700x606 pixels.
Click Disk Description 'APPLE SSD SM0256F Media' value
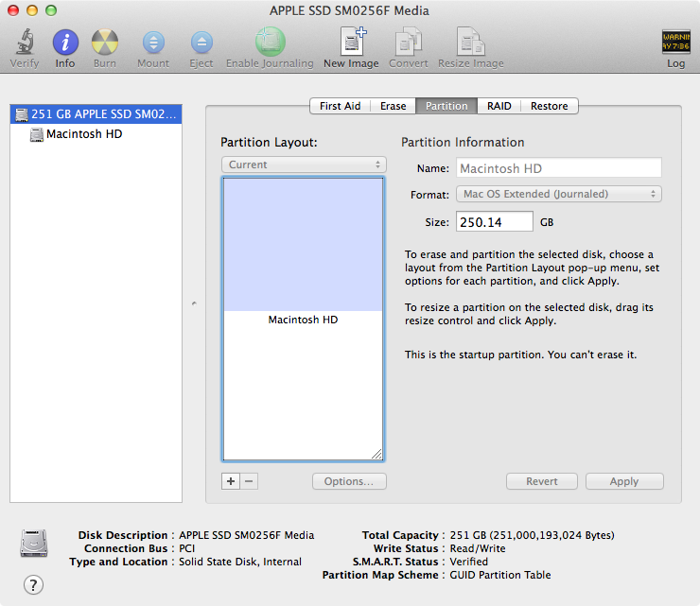point(247,535)
